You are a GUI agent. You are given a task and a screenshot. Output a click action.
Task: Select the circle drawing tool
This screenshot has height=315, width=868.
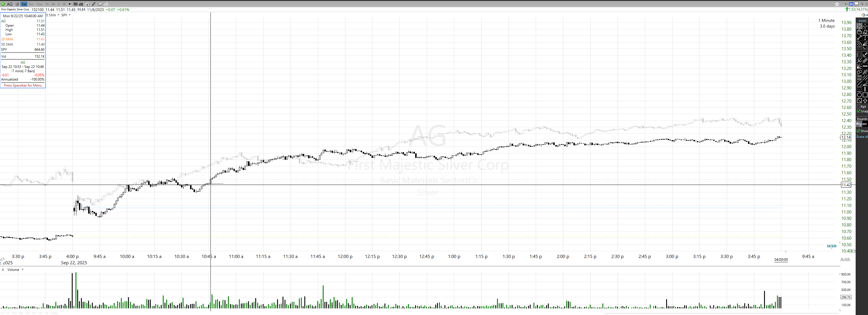859,95
